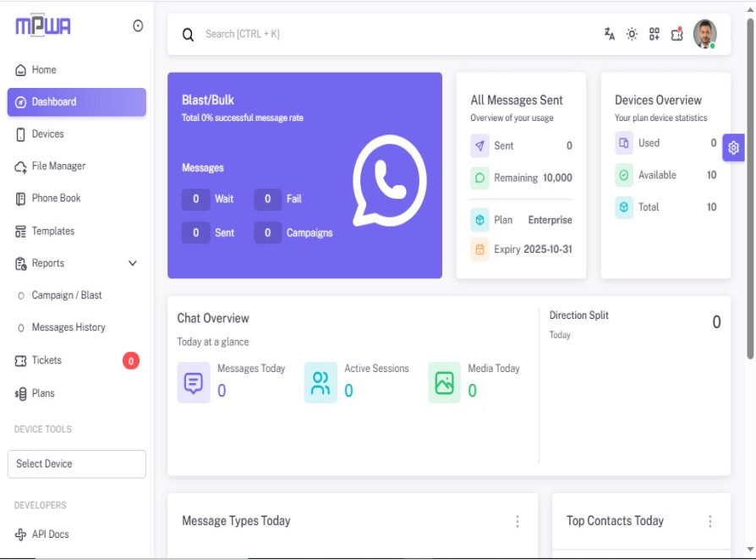Open the Select Device dropdown
This screenshot has height=559, width=756.
[x=76, y=463]
